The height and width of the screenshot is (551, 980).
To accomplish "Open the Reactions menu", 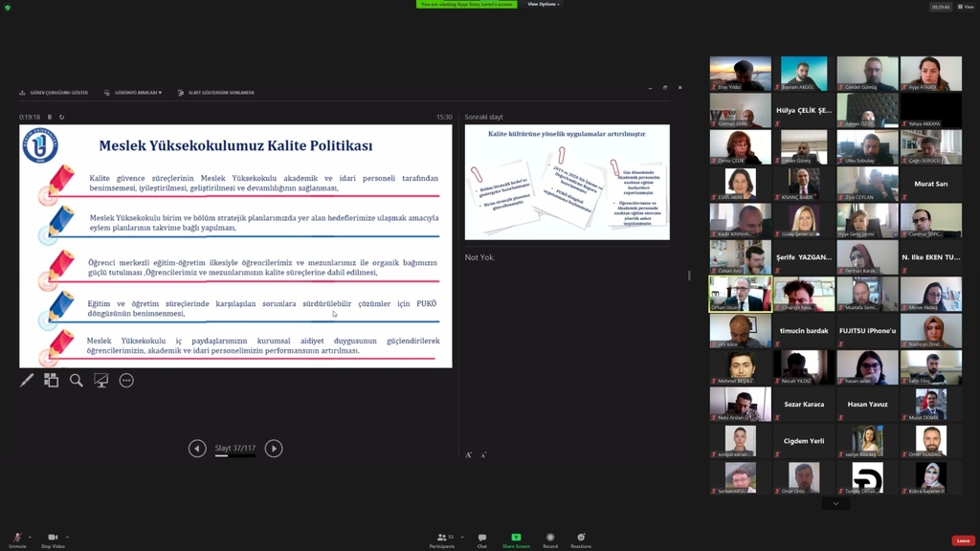I will (581, 538).
